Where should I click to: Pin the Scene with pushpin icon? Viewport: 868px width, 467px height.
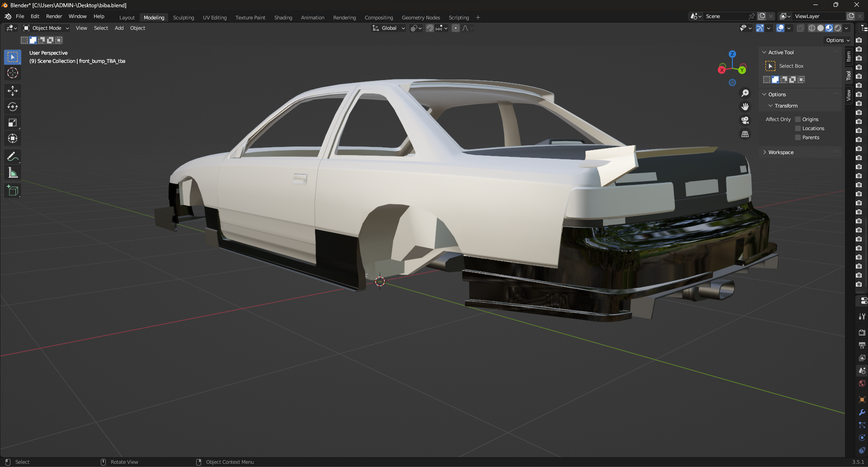click(752, 16)
